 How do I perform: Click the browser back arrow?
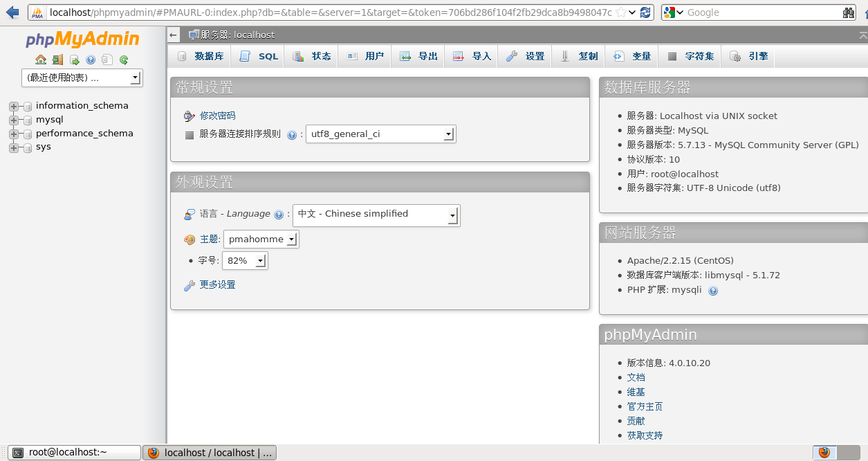[12, 12]
